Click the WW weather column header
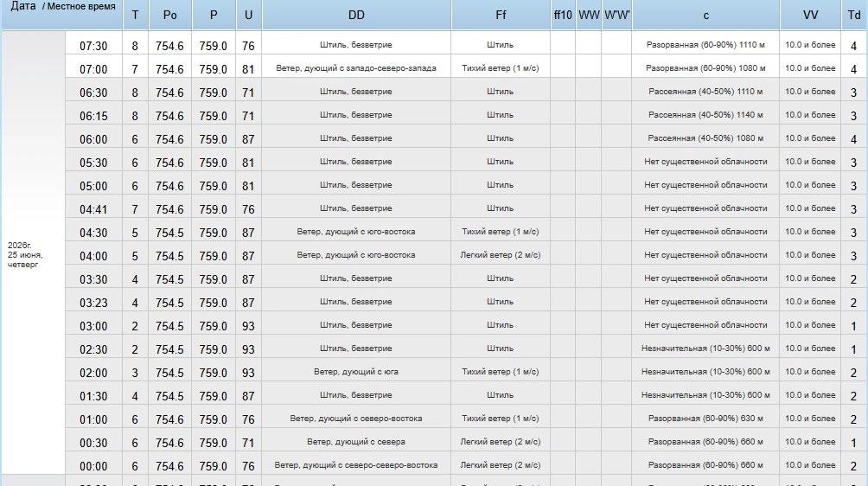The image size is (868, 486). 589,15
